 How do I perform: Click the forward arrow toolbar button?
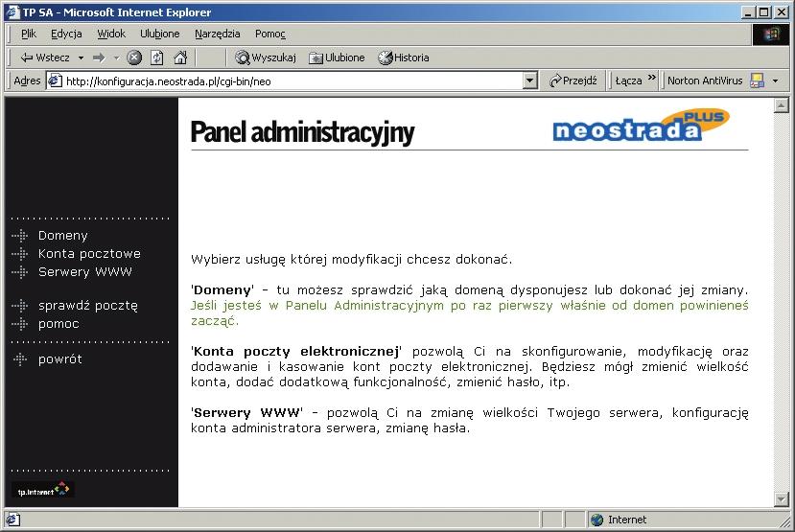point(99,58)
